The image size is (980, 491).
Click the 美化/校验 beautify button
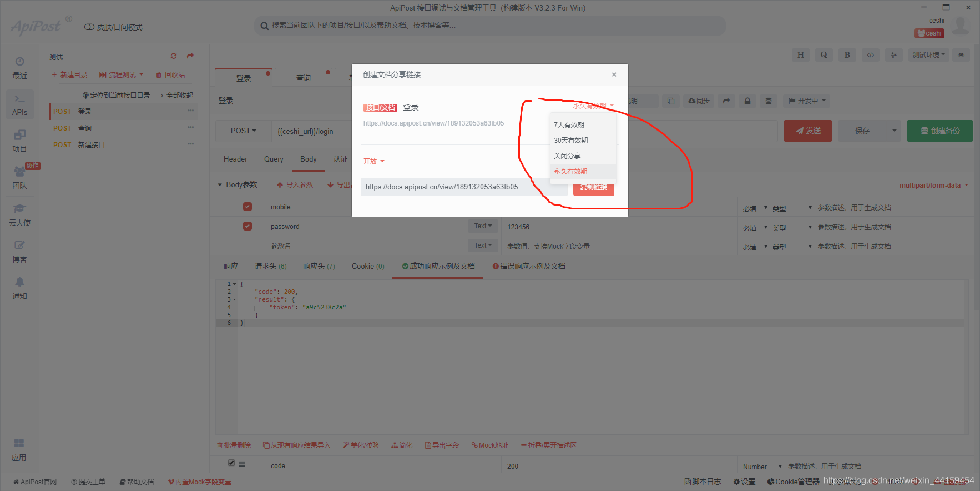pyautogui.click(x=361, y=445)
